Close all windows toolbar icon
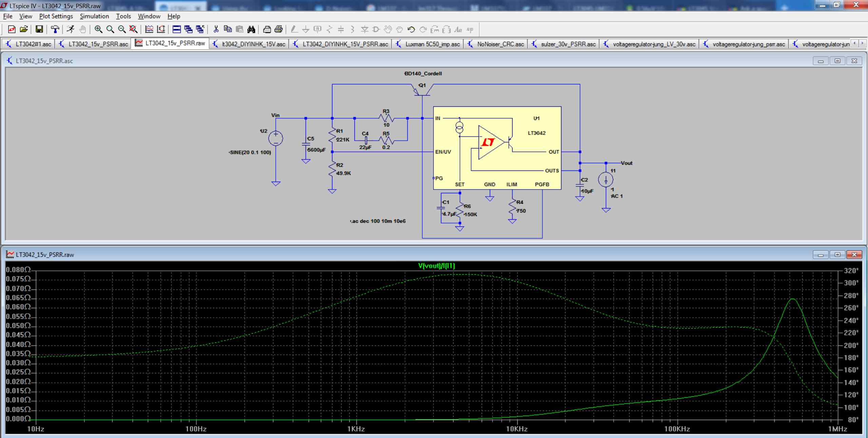868x438 pixels. click(x=200, y=29)
